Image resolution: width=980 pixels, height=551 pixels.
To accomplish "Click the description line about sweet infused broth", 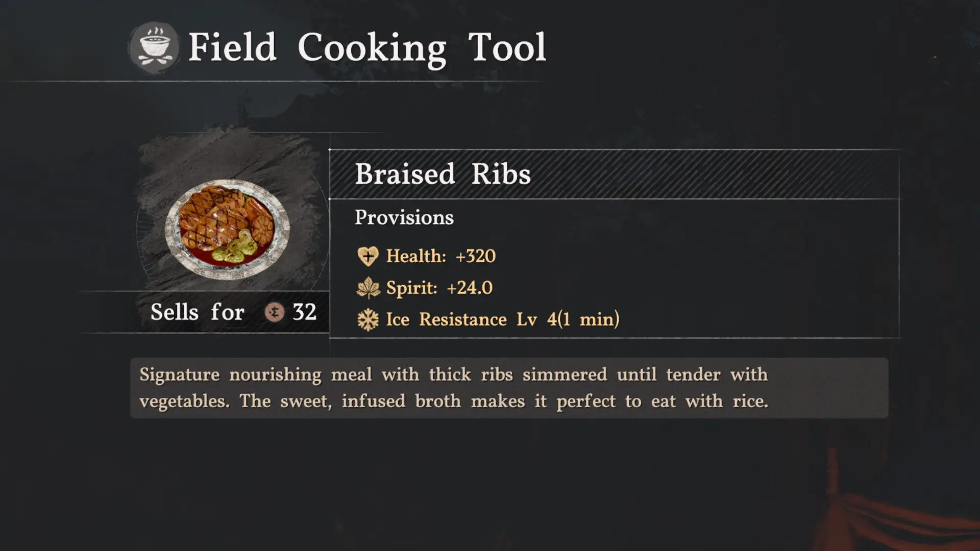I will tap(453, 402).
